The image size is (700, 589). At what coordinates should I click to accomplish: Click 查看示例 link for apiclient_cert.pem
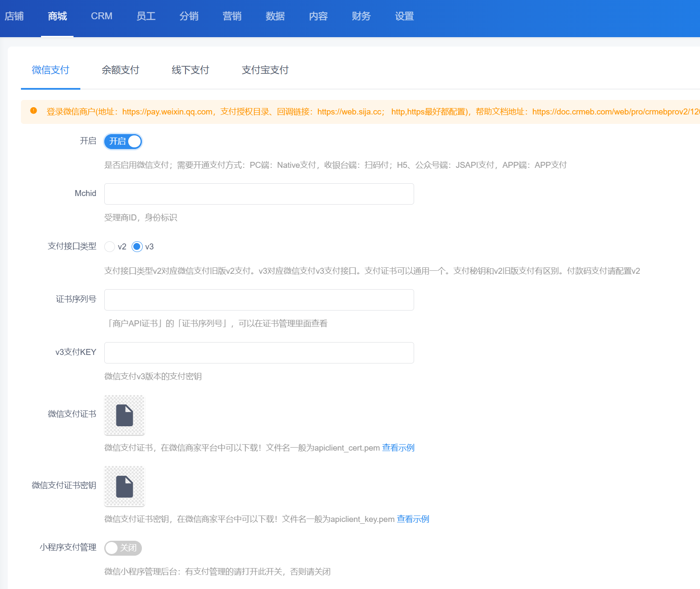(x=398, y=448)
